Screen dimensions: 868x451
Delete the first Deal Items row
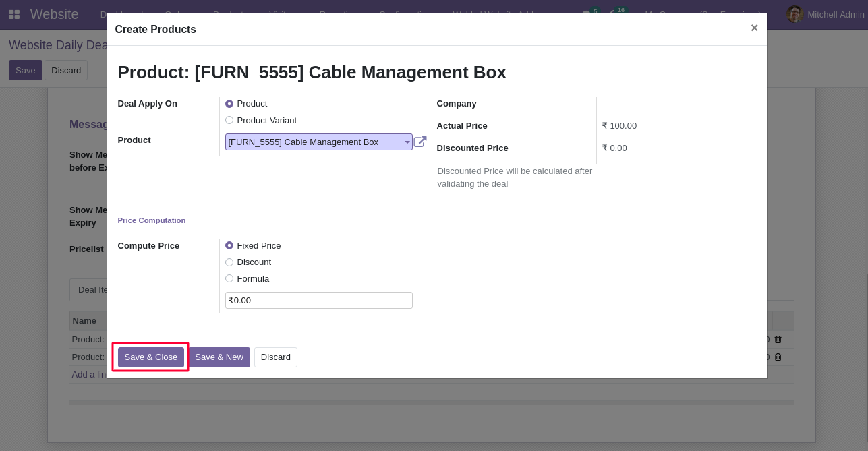coord(778,340)
